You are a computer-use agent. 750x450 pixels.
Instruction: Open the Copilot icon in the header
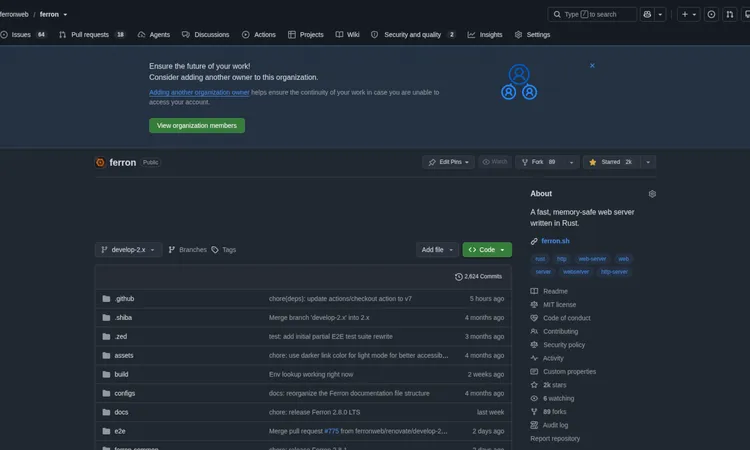(x=647, y=14)
